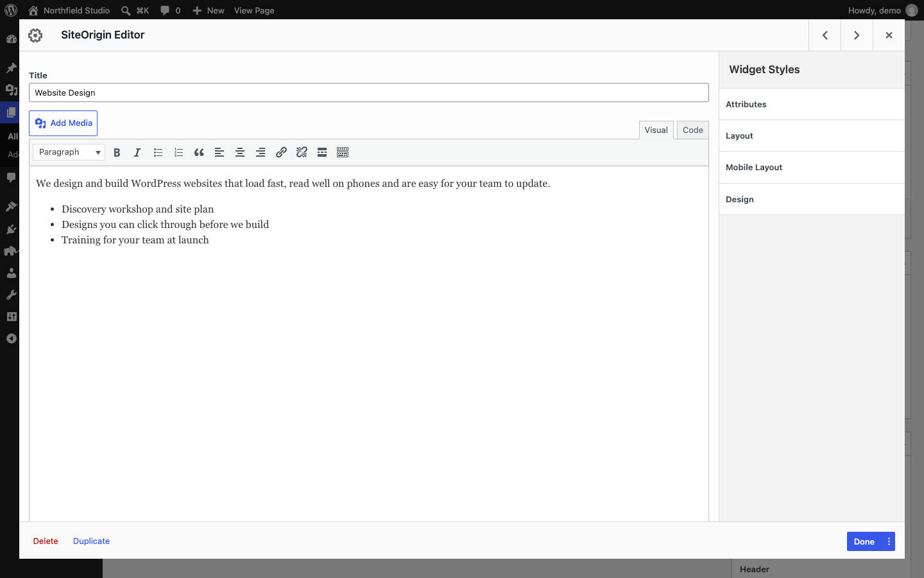Switch to the Visual editor tab

tap(656, 130)
